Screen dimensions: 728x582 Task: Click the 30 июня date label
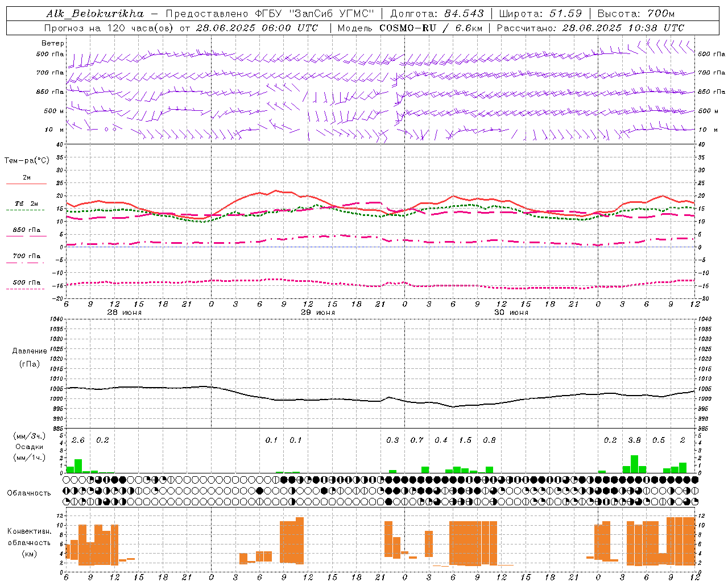[x=511, y=313]
